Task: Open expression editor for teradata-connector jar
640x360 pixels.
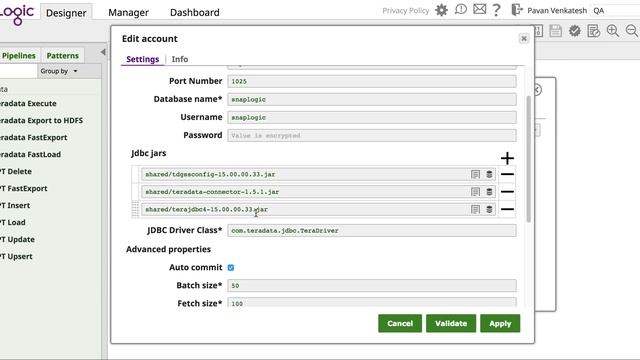Action: coord(475,192)
